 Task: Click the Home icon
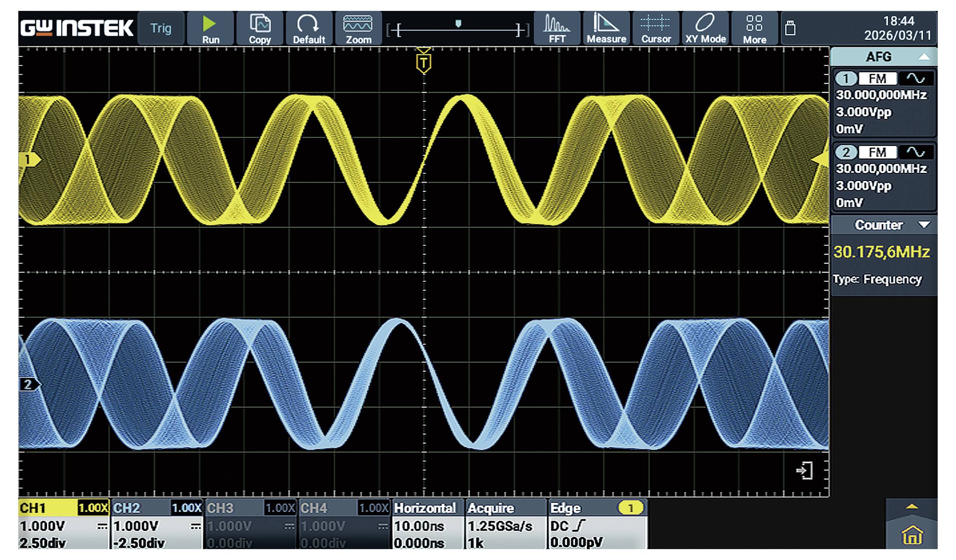[912, 535]
